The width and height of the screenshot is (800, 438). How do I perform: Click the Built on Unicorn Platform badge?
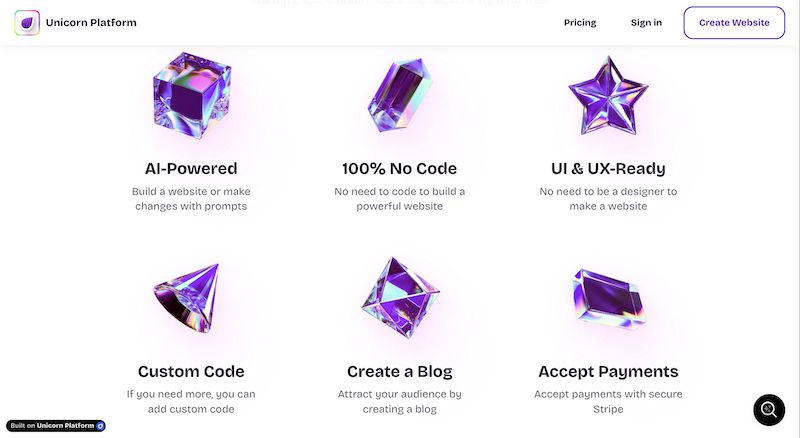56,426
